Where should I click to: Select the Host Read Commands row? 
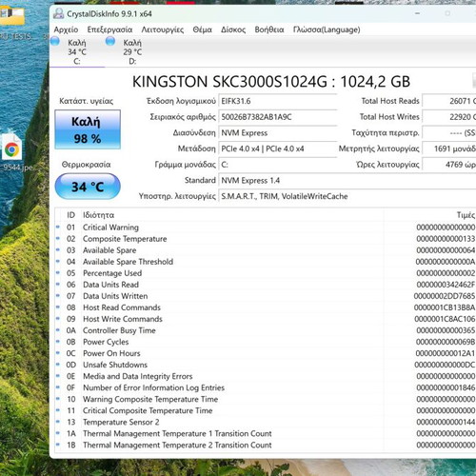[x=266, y=307]
